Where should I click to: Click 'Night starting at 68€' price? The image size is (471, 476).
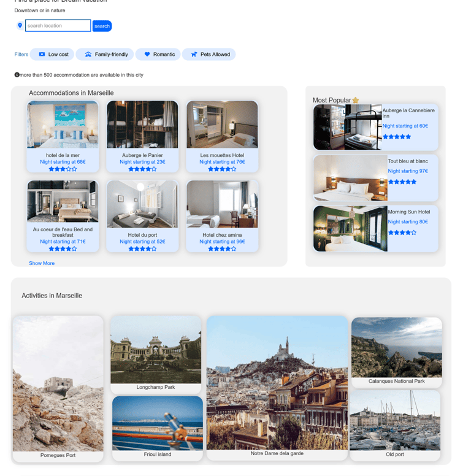[63, 162]
